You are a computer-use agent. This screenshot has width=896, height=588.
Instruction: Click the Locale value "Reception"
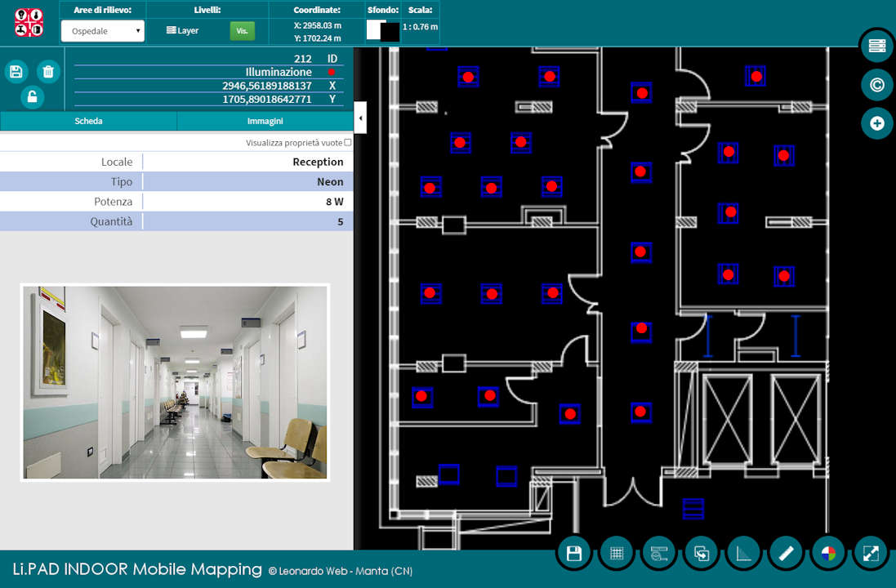318,162
